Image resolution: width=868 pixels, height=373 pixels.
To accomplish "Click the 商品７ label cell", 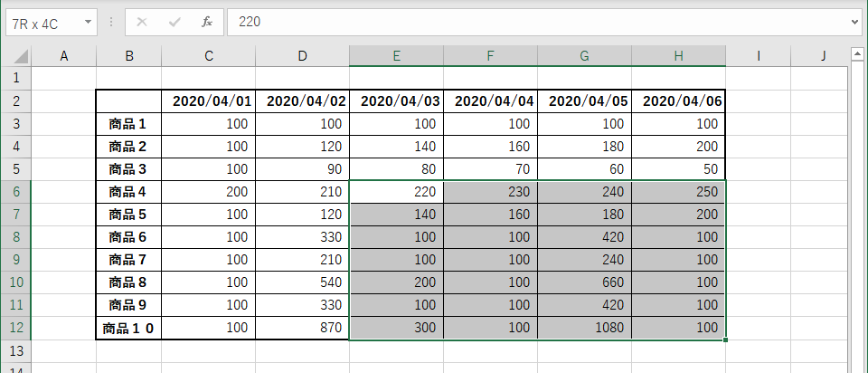I will [129, 260].
